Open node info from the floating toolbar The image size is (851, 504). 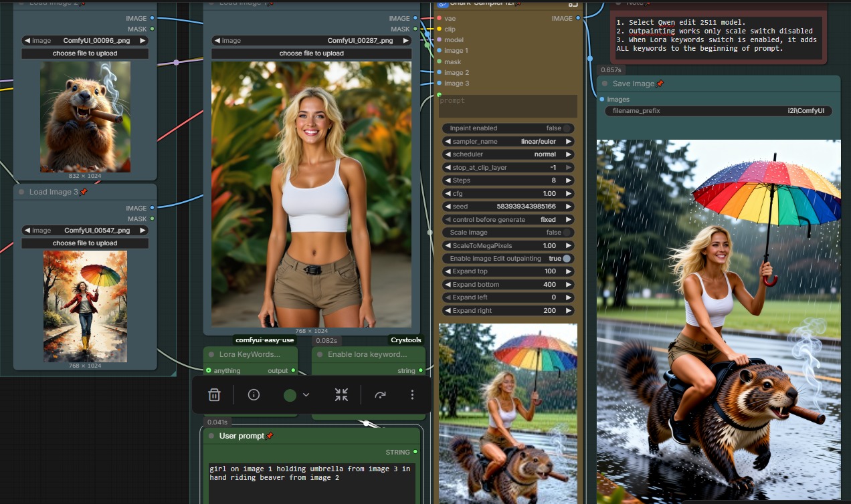[254, 395]
